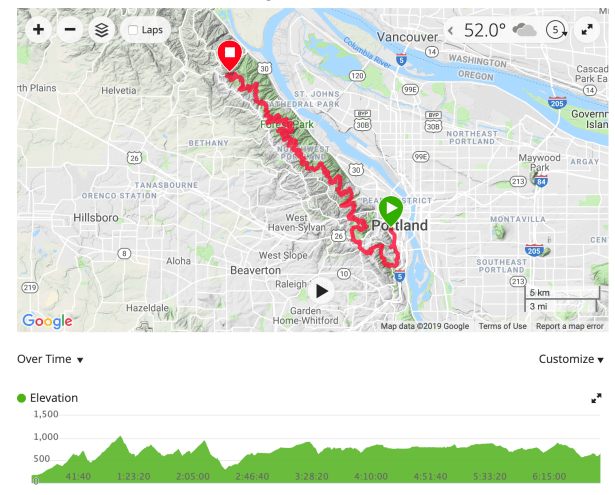
Task: Expand the Elevation chart to fullscreen
Action: [597, 398]
